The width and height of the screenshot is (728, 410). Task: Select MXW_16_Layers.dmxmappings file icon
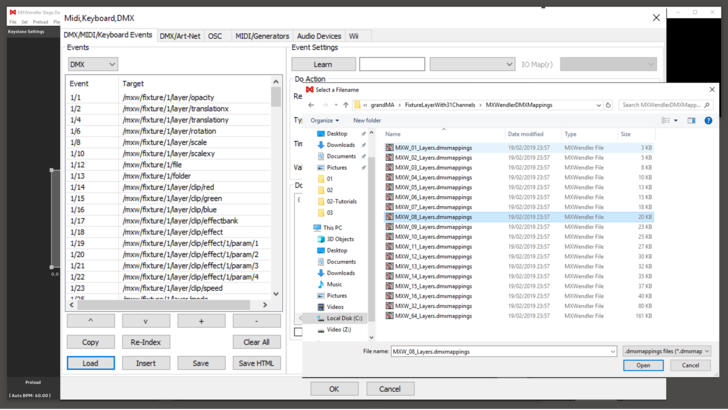tap(390, 296)
